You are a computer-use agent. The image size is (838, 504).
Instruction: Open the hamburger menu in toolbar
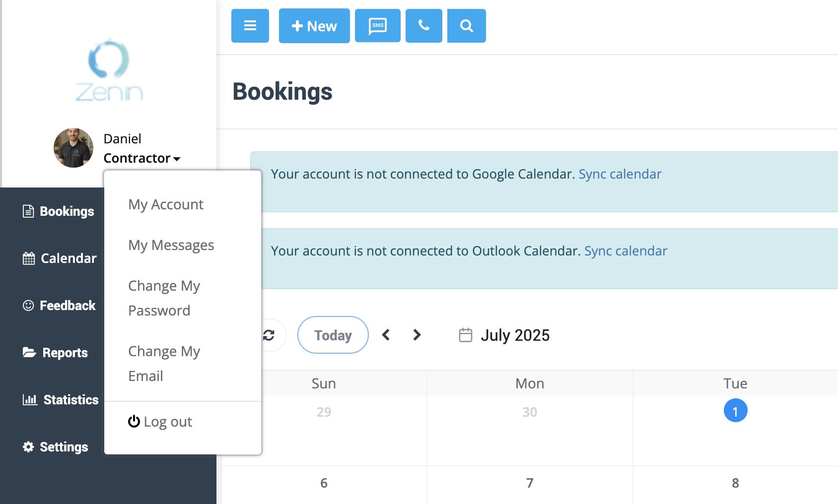250,25
